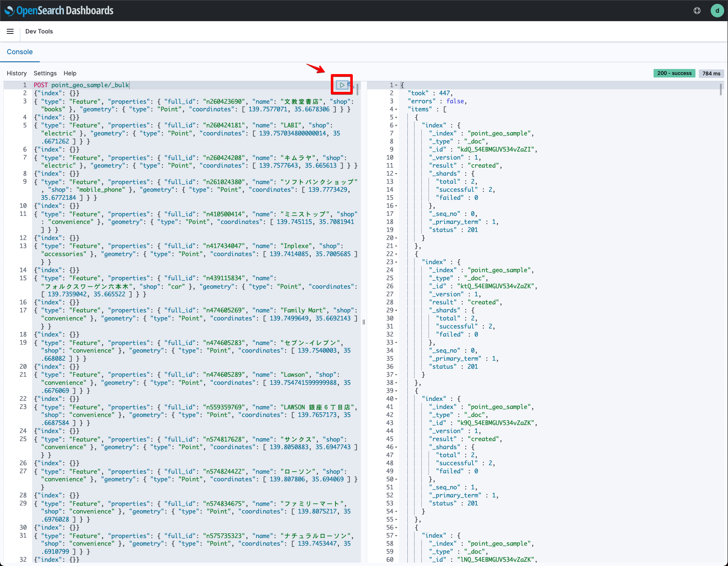Collapse the "_shards" block at output line 46

point(396,447)
